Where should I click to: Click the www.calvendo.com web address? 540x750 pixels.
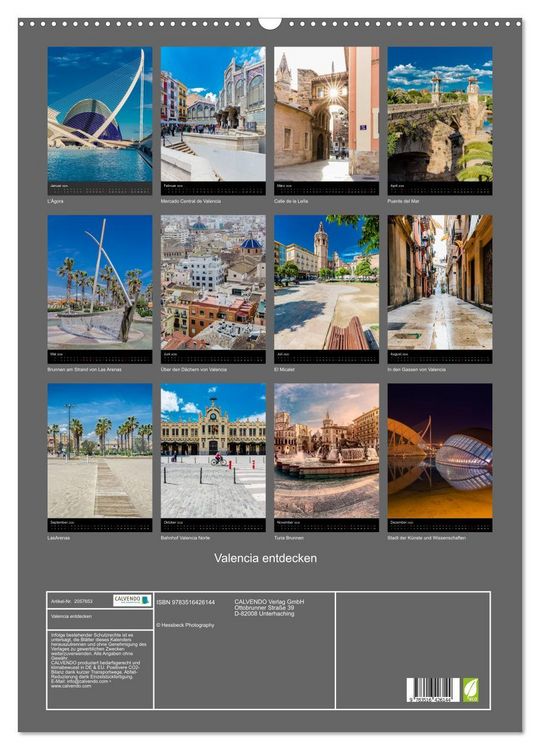(x=71, y=686)
